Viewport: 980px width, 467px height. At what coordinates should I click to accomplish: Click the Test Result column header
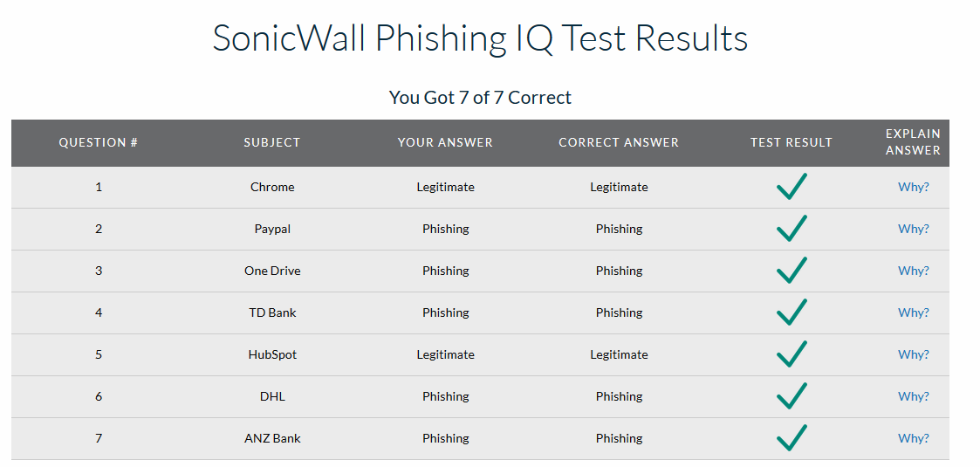[792, 142]
